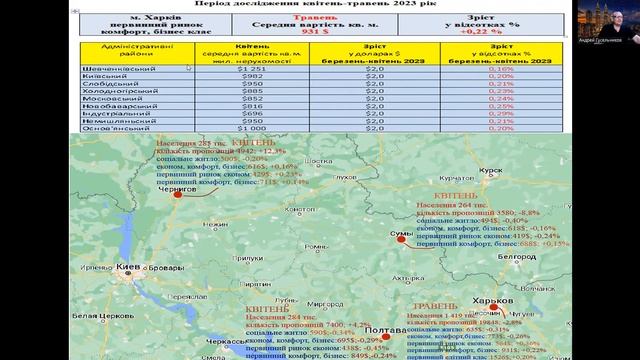The image size is (640, 360).
Task: Click the Курск map label
Action: point(491,170)
